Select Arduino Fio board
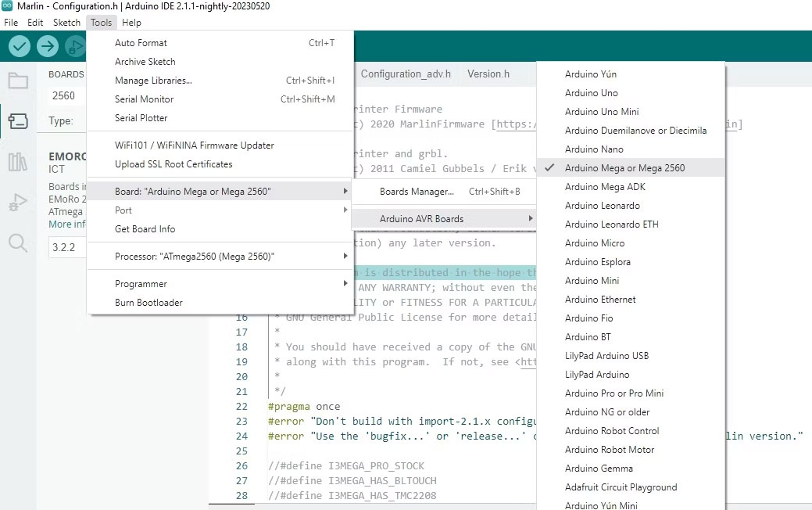 (x=631, y=318)
